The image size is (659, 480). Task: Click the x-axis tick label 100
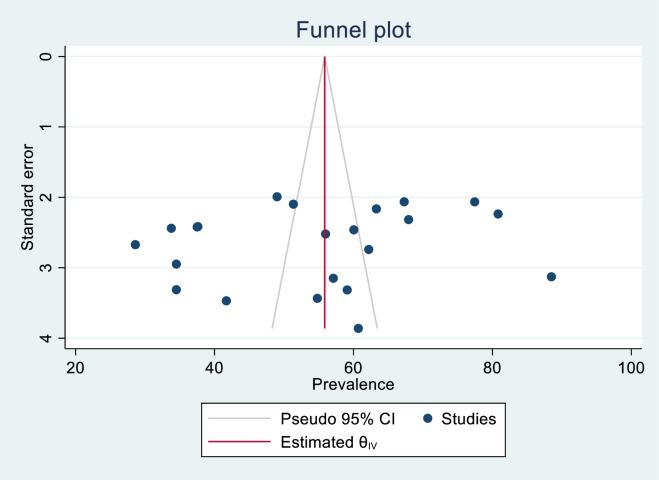point(630,367)
